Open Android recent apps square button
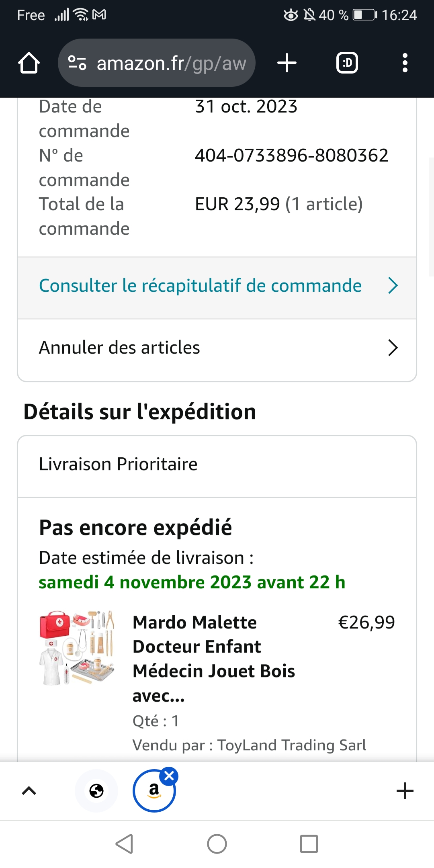Screen dimensions: 434x868 pos(309,844)
